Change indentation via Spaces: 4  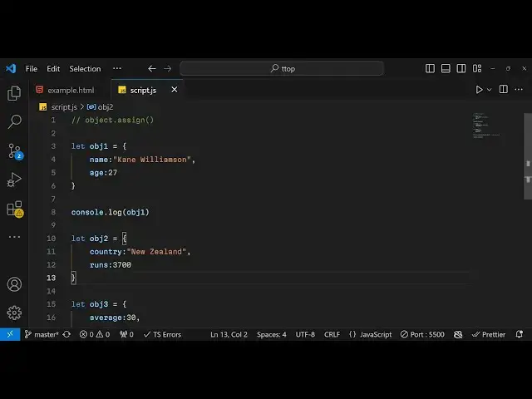pyautogui.click(x=272, y=334)
